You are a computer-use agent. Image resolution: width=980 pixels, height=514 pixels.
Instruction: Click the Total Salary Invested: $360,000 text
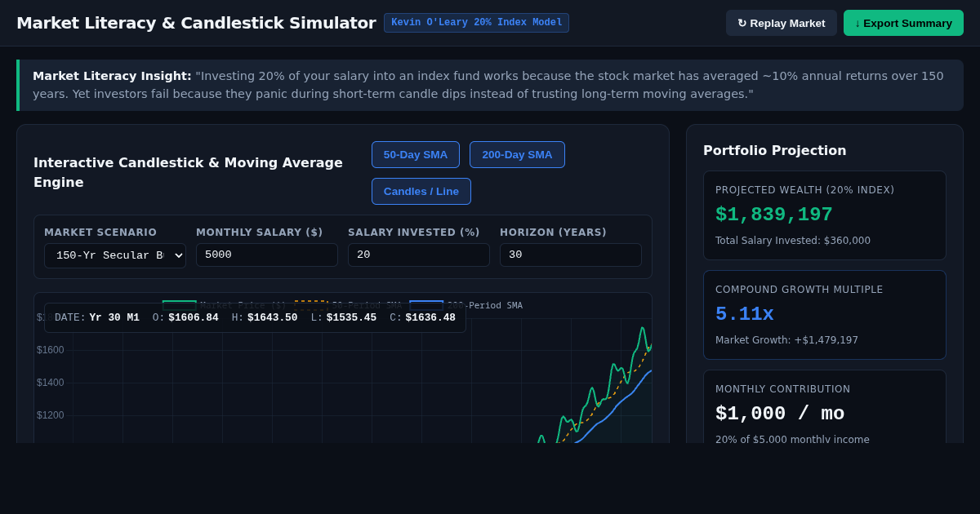pos(793,241)
